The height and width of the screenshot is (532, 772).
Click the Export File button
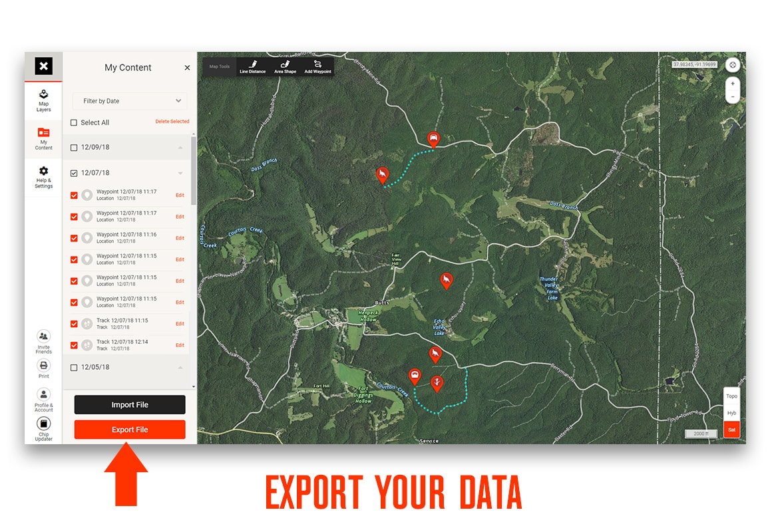[x=130, y=430]
